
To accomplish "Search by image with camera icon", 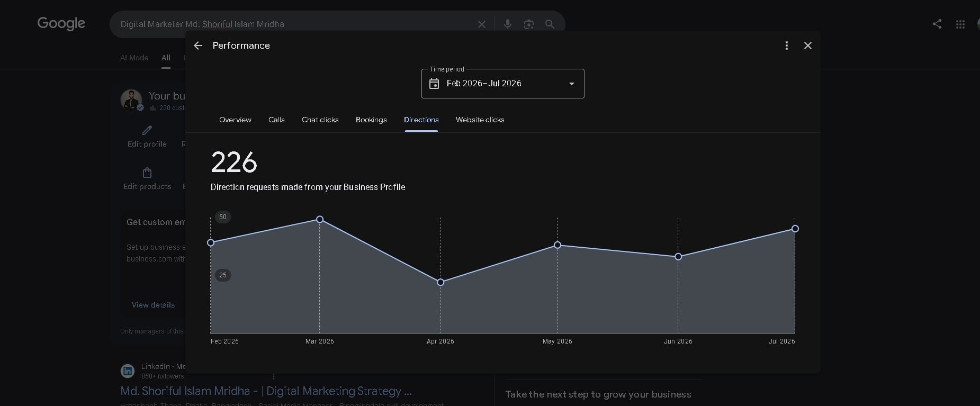I will tap(528, 24).
